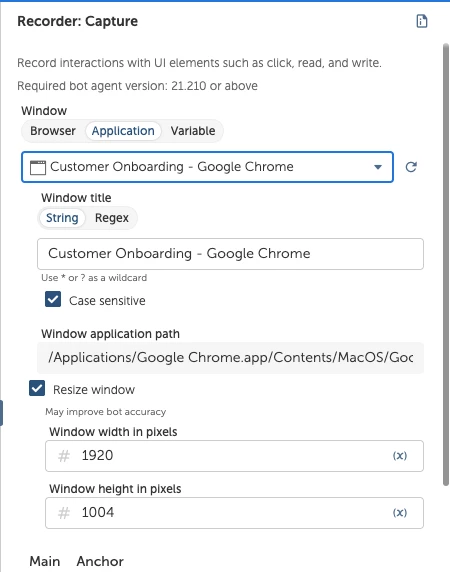This screenshot has height=572, width=450.
Task: Open the Main tab
Action: (44, 561)
